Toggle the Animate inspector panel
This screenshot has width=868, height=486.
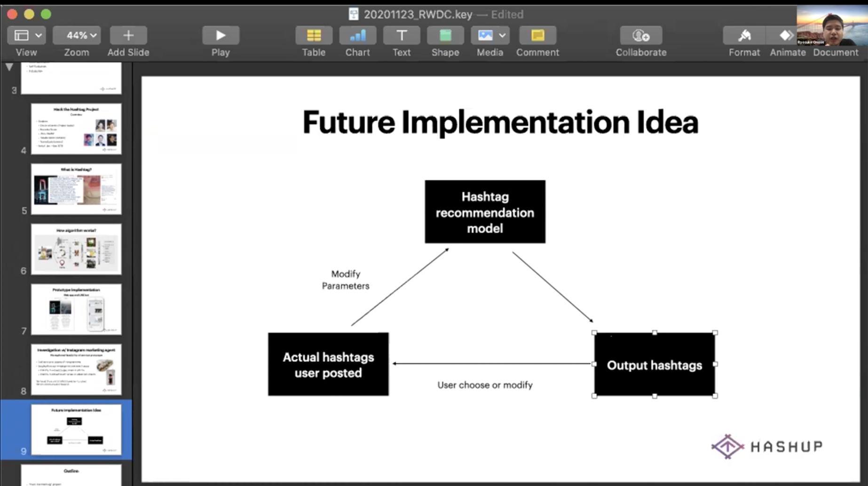point(787,36)
